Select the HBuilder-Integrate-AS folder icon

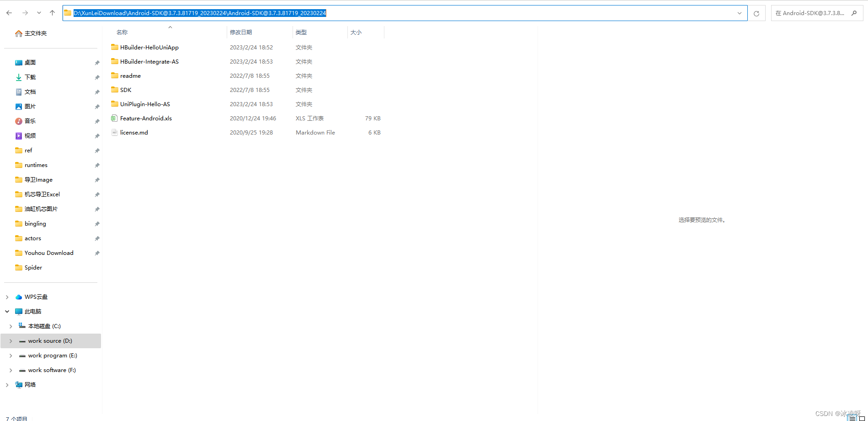[x=115, y=61]
